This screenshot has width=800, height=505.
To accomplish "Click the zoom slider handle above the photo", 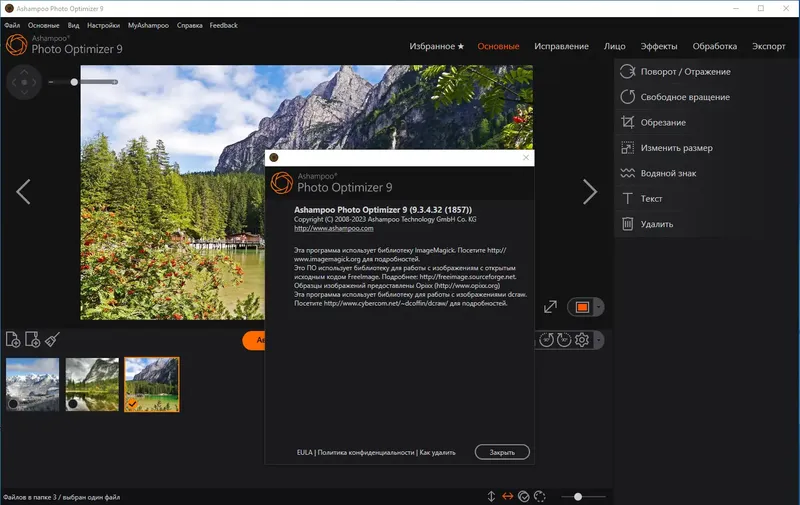I will (74, 82).
